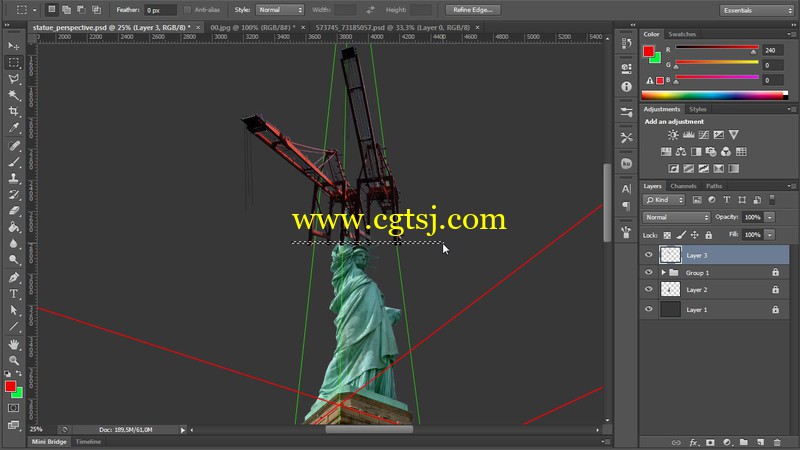Add a Brightness/Contrast adjustment
This screenshot has width=800, height=450.
673,135
